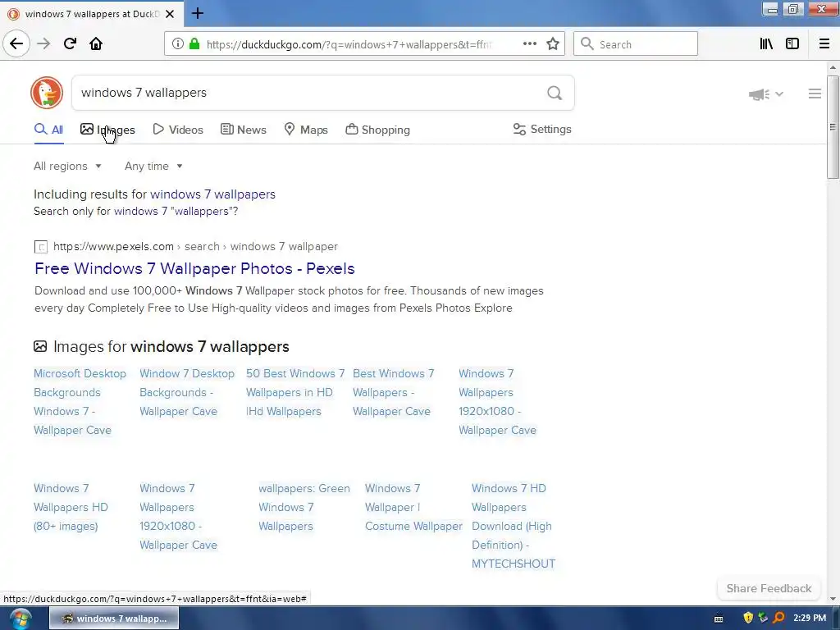Expand the Any time filter
This screenshot has height=630, width=840.
(153, 166)
